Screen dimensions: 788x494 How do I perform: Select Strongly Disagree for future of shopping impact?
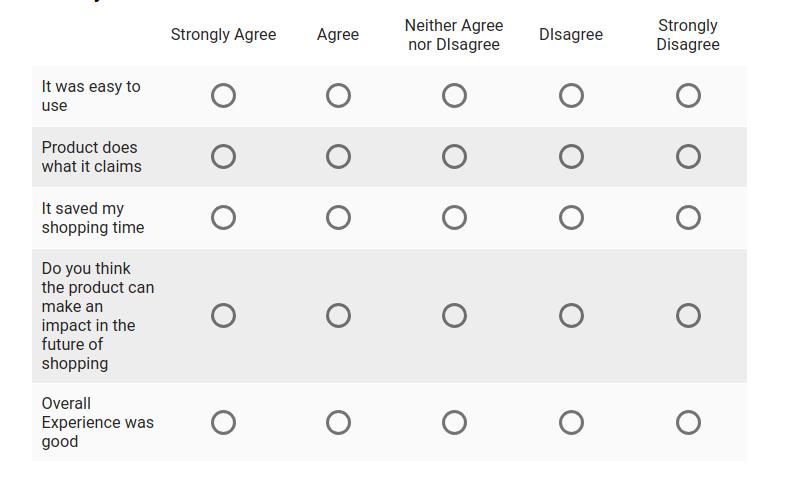coord(688,315)
